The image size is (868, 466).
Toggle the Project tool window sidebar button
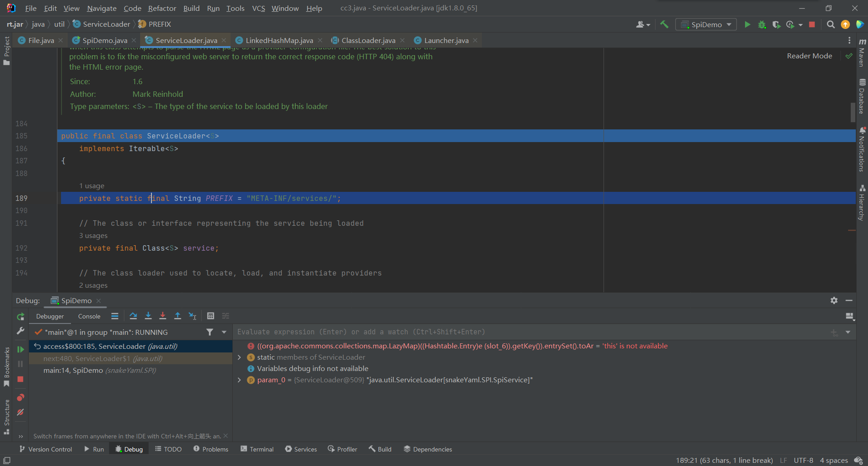6,51
